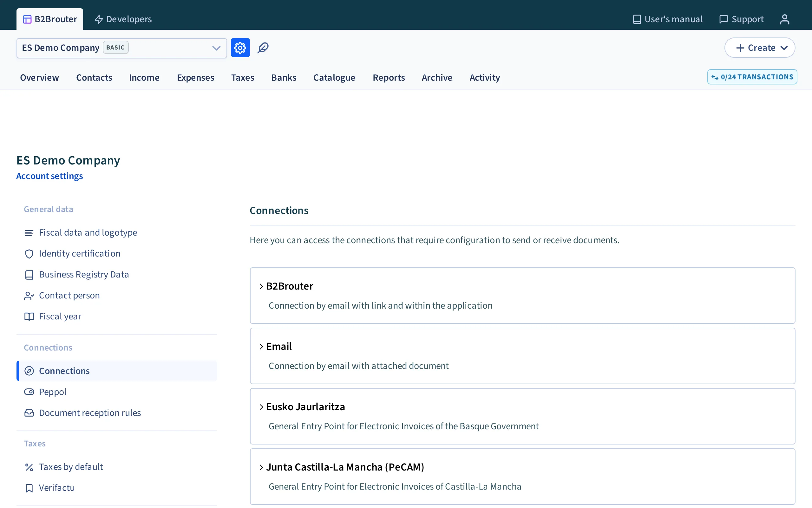Open the Banks menu

tap(284, 77)
